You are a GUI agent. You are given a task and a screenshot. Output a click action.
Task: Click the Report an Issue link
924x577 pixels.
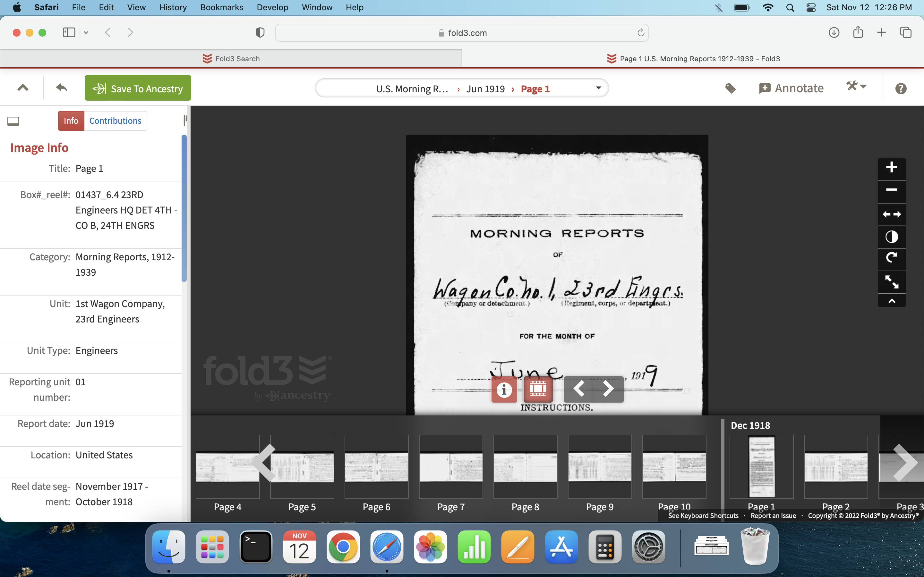pos(773,515)
